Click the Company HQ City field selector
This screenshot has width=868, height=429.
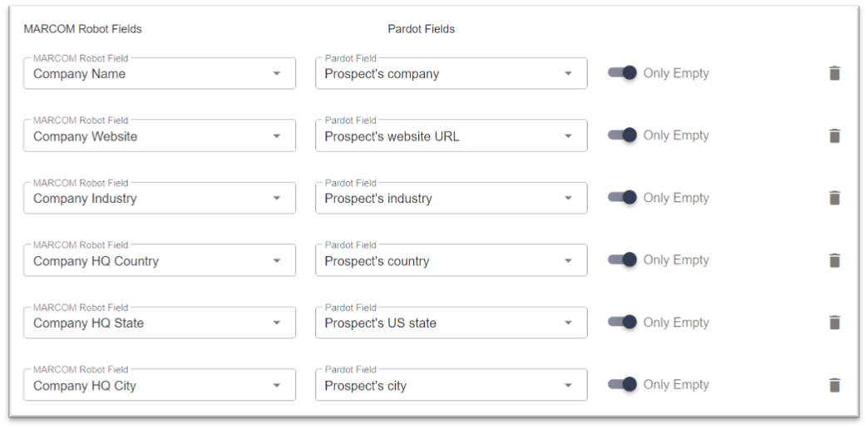160,385
